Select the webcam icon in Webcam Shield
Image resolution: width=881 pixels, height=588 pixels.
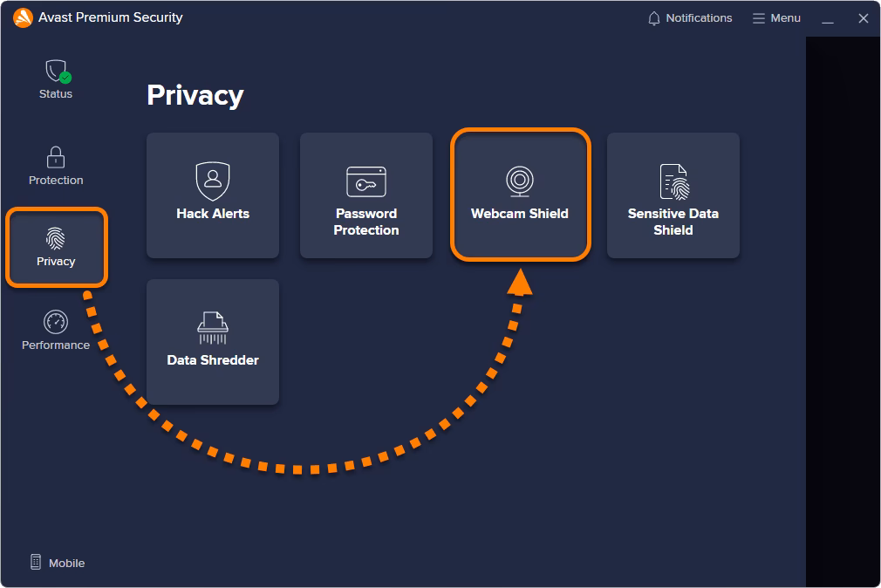click(520, 181)
